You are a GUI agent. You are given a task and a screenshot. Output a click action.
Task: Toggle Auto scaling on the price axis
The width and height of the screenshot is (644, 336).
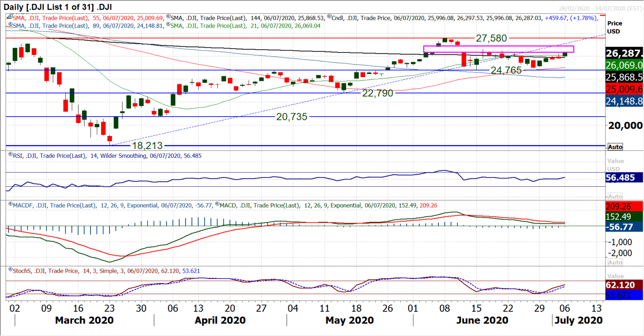(x=615, y=146)
